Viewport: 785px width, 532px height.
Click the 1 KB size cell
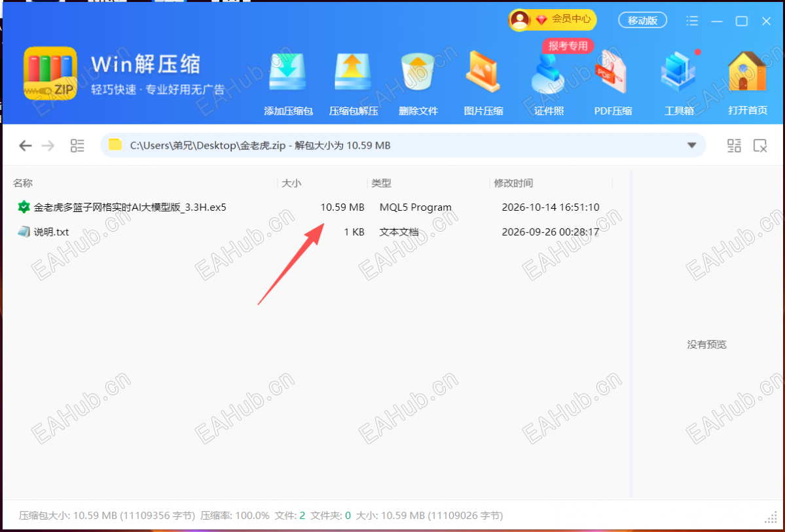pyautogui.click(x=354, y=232)
